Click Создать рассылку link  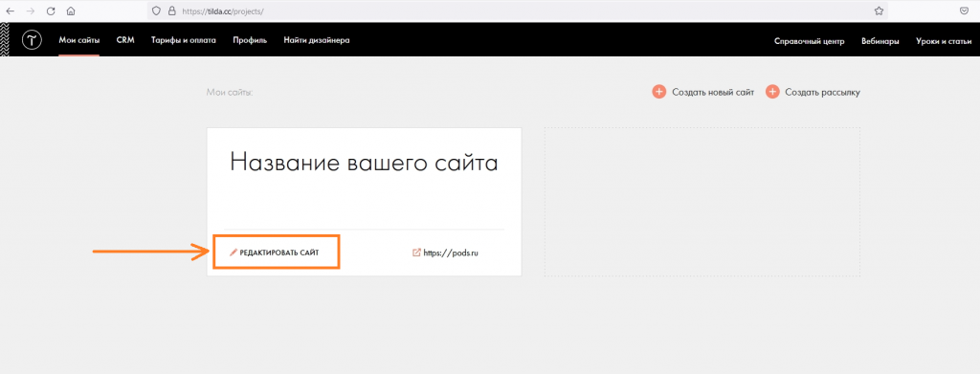pos(822,93)
